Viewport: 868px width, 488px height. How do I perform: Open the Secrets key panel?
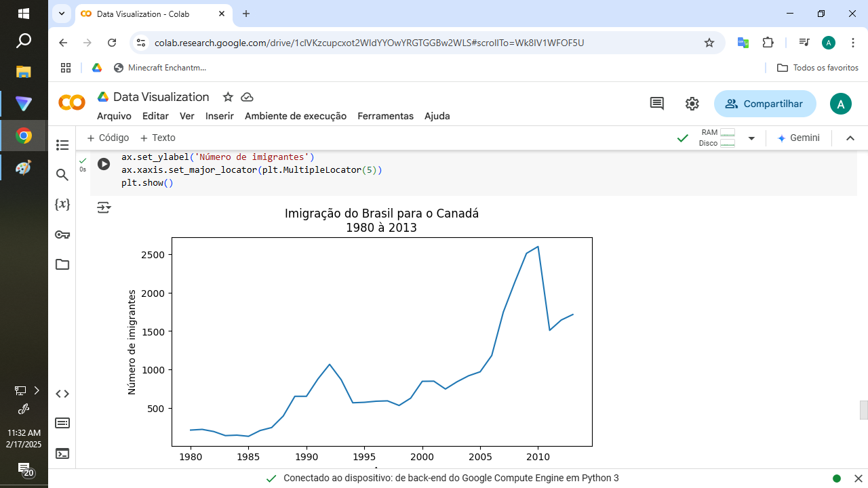(x=62, y=235)
